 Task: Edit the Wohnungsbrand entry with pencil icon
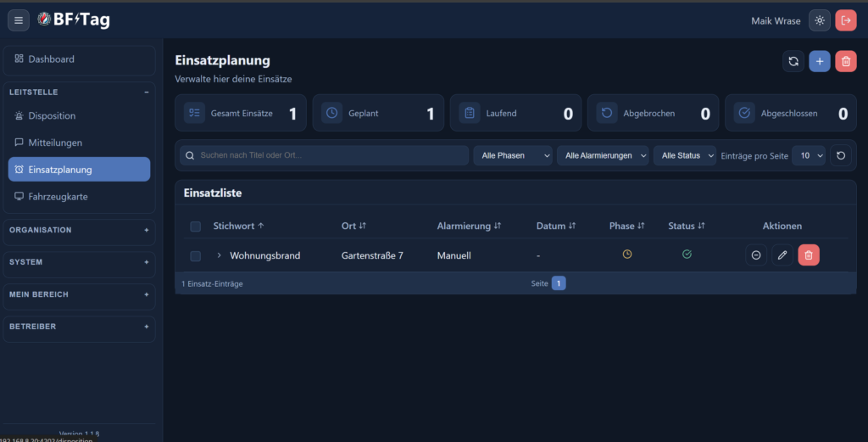[x=782, y=255]
